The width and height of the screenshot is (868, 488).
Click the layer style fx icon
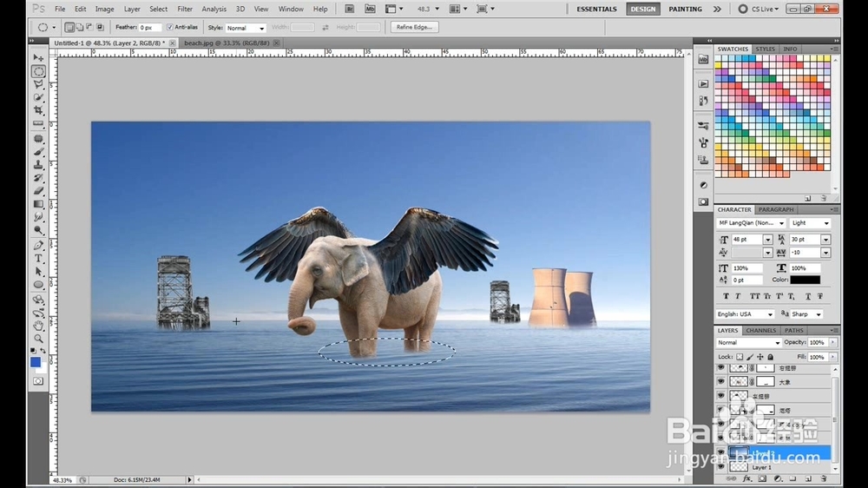tap(746, 478)
